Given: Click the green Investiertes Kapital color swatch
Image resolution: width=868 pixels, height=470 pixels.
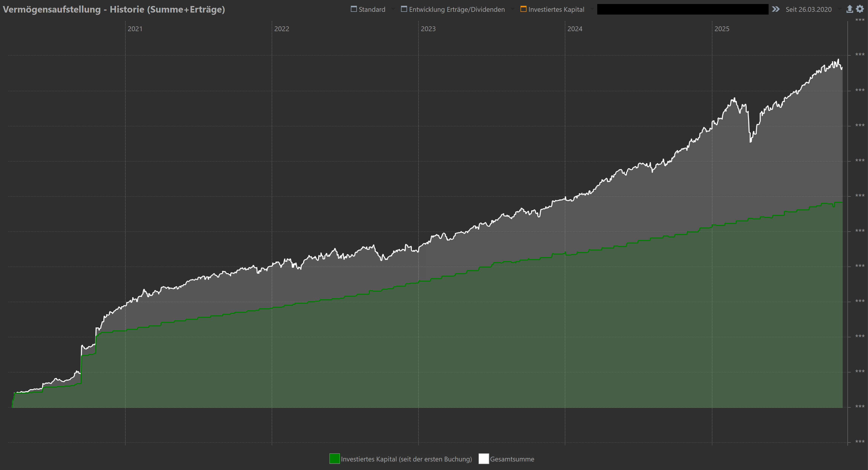Looking at the screenshot, I should 334,458.
